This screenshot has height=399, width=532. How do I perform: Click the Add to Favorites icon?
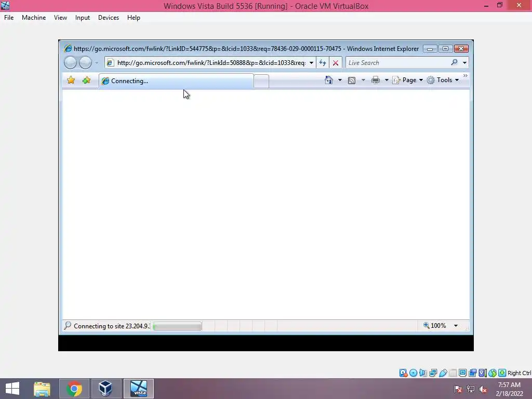[x=86, y=81]
